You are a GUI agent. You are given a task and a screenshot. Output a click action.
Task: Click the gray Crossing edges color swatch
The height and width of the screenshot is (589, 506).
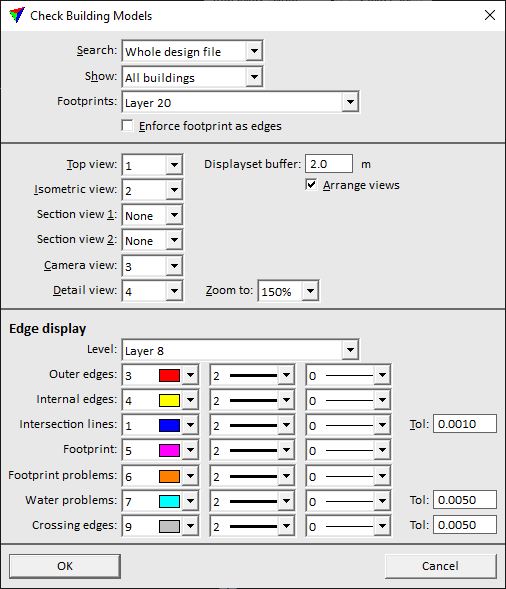click(x=169, y=526)
